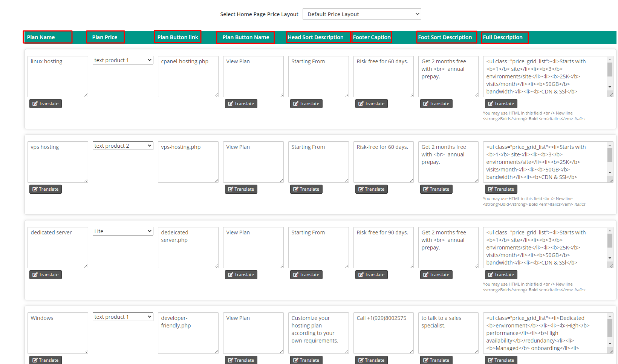Edit the dedicated server plan name field
This screenshot has height=364, width=618.
point(58,248)
